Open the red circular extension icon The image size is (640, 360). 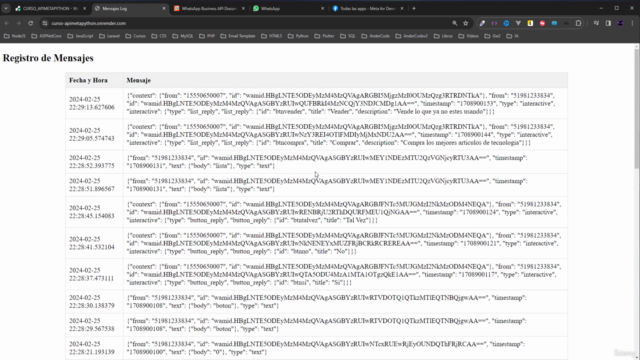(x=542, y=23)
